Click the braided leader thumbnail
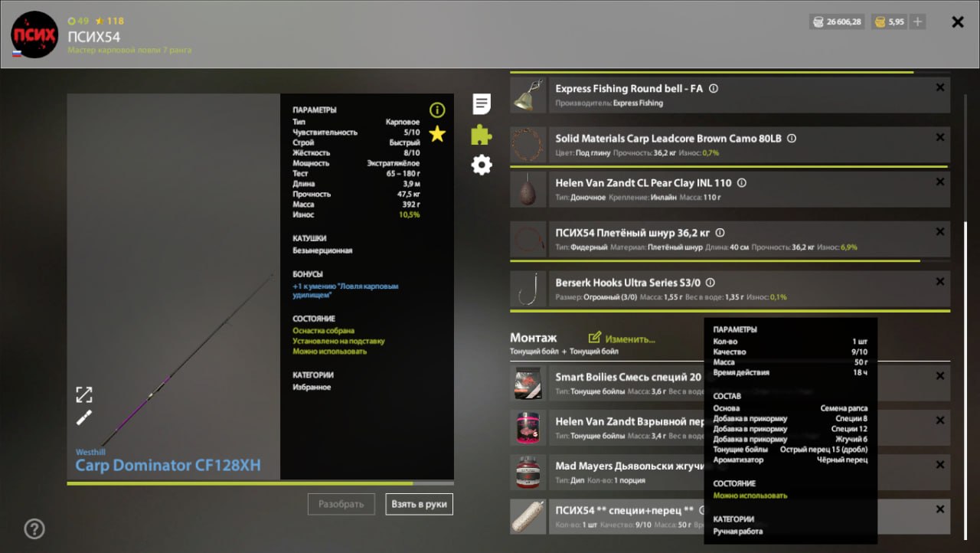This screenshot has height=553, width=980. pos(528,239)
